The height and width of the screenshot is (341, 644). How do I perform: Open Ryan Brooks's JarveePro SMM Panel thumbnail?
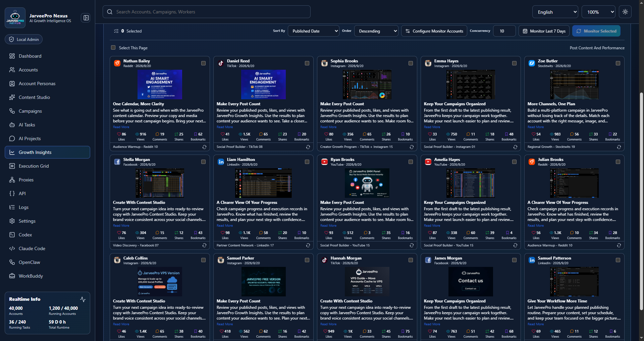point(367,183)
